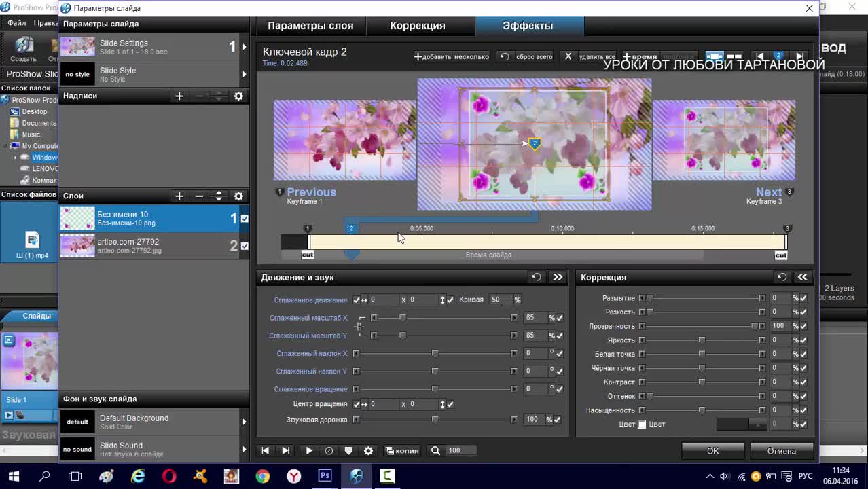868x489 pixels.
Task: Toggle visibility of layer artleo.com-27792
Action: pyautogui.click(x=245, y=246)
